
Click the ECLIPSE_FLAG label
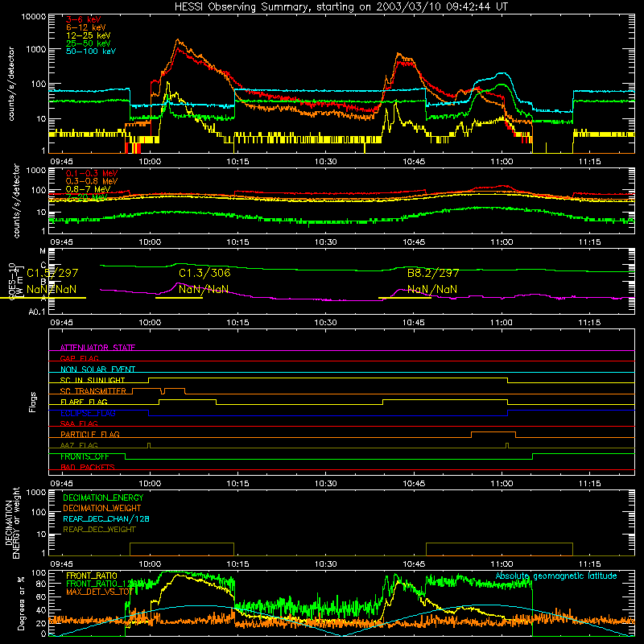click(x=88, y=413)
